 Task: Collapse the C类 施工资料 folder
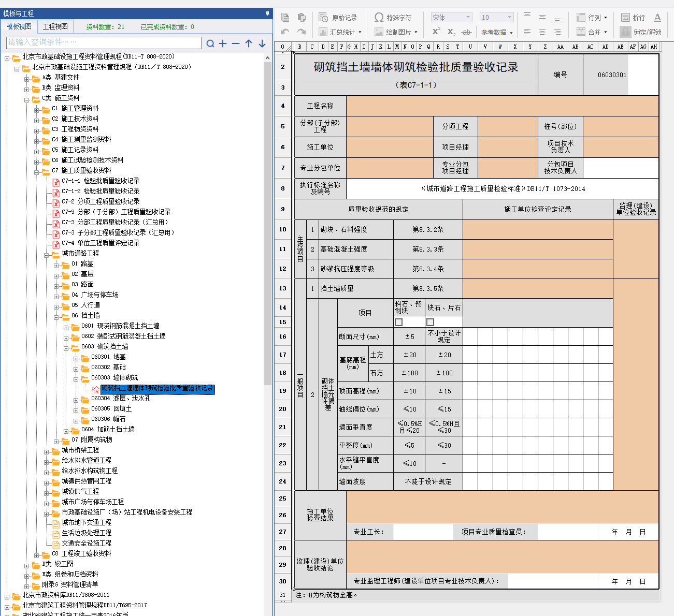point(27,100)
